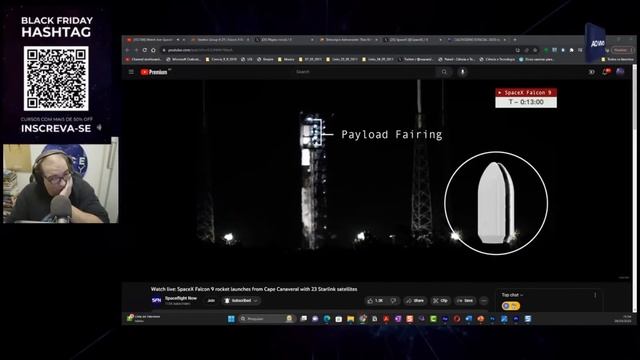
Task: Create a Clip of the video
Action: point(440,300)
